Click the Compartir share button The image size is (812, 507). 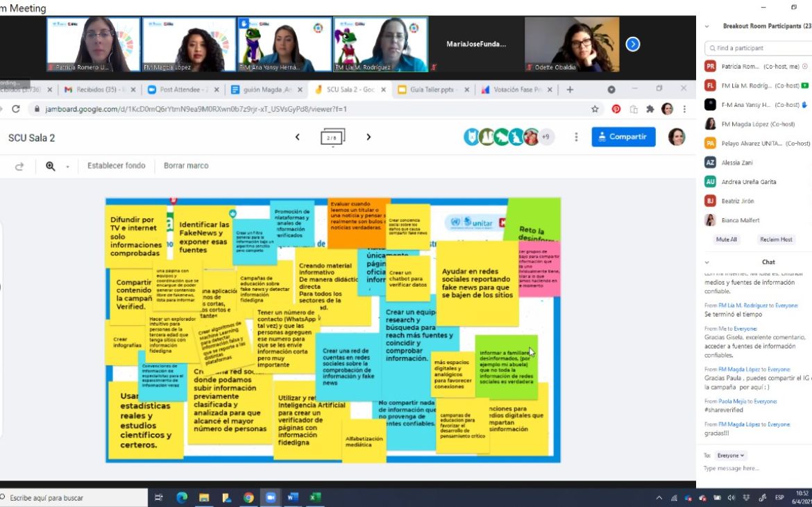pyautogui.click(x=623, y=137)
